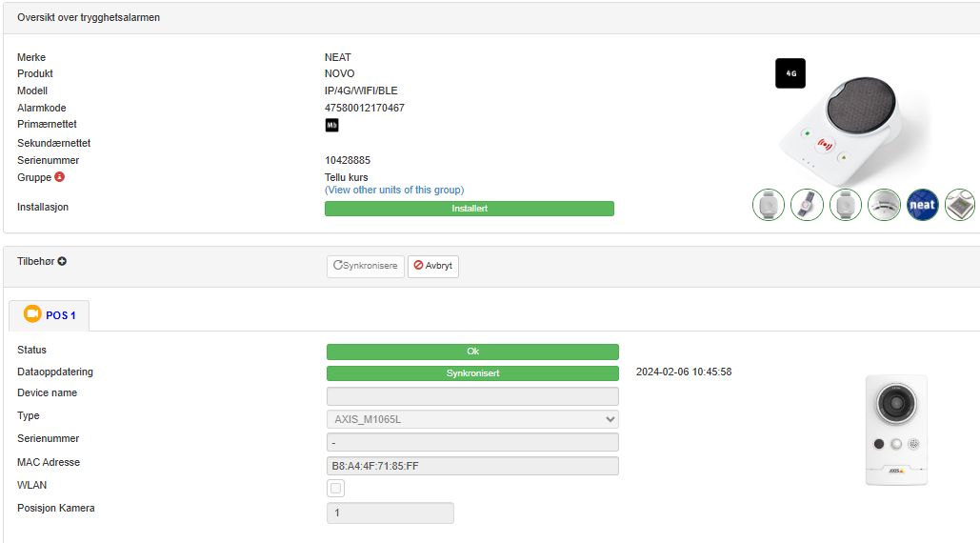This screenshot has width=980, height=543.
Task: Select the smoke detector accessory icon
Action: [x=884, y=205]
